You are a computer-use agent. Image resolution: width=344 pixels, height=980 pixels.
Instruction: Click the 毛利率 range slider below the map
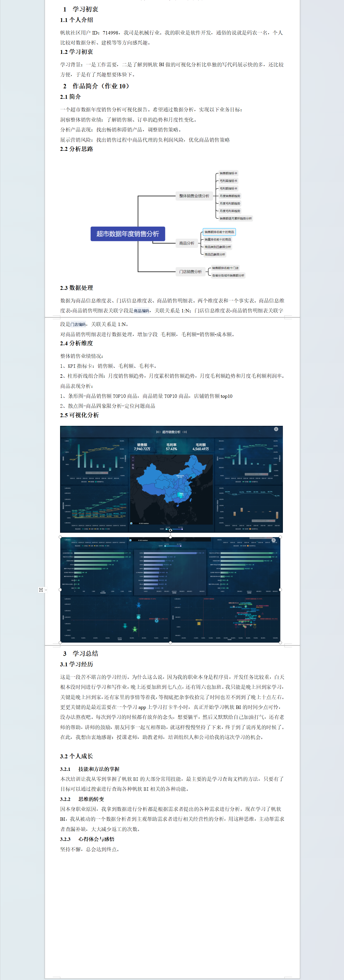click(x=174, y=529)
